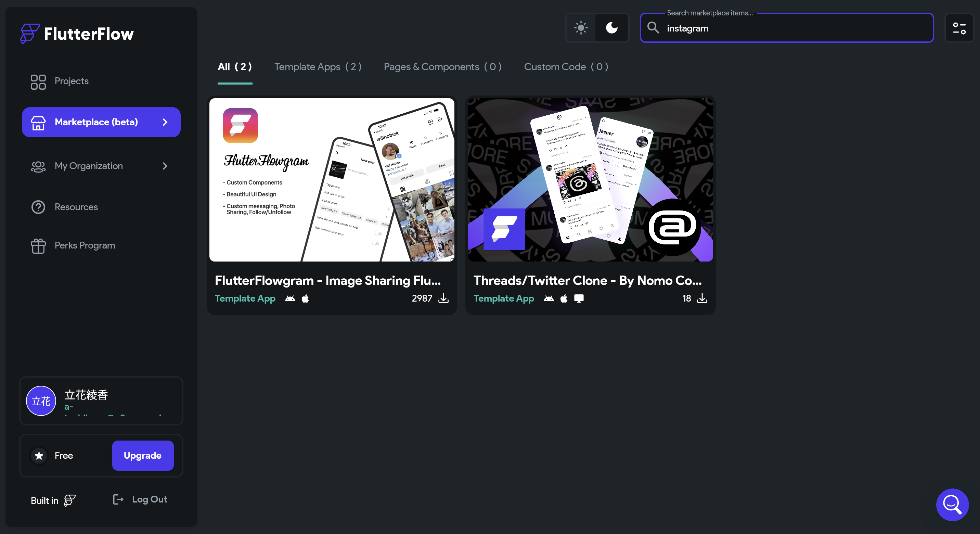Switch to dark mode with moon toggle
The width and height of the screenshot is (980, 534).
612,28
